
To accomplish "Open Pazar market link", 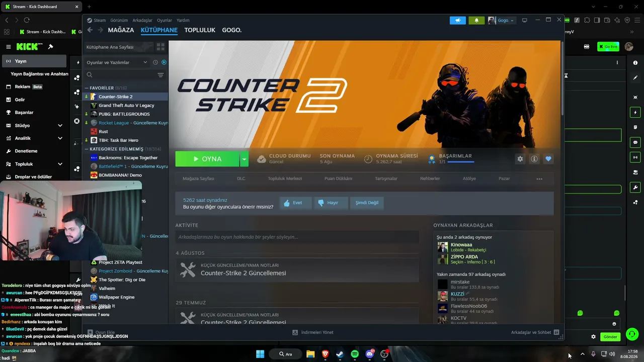I will click(504, 178).
